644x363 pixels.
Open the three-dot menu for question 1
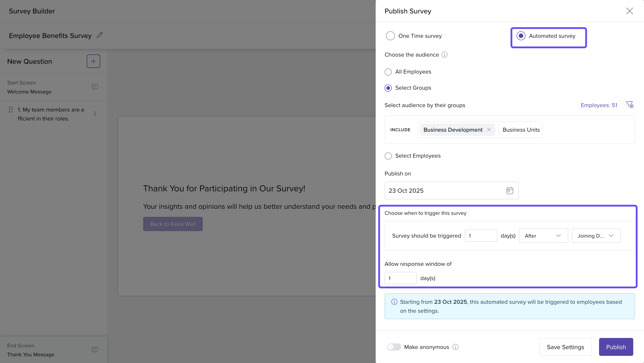click(x=95, y=114)
